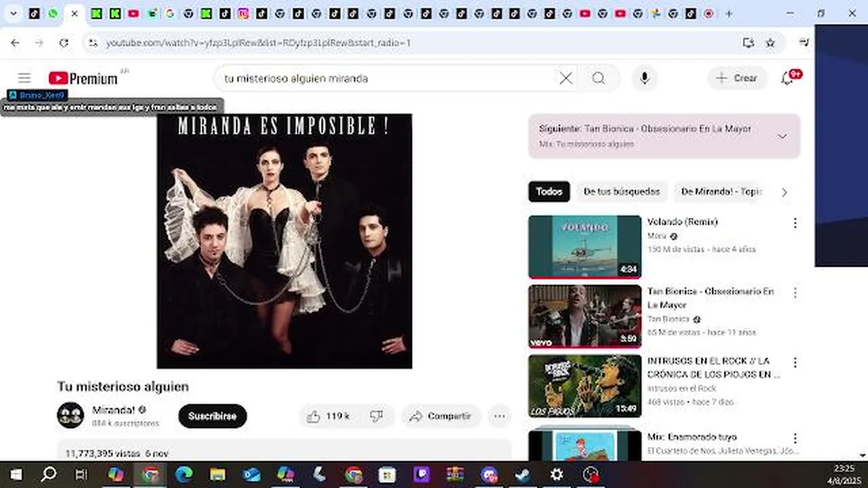The width and height of the screenshot is (868, 488).
Task: Open Microsoft Edge from the taskbar
Action: pos(184,474)
